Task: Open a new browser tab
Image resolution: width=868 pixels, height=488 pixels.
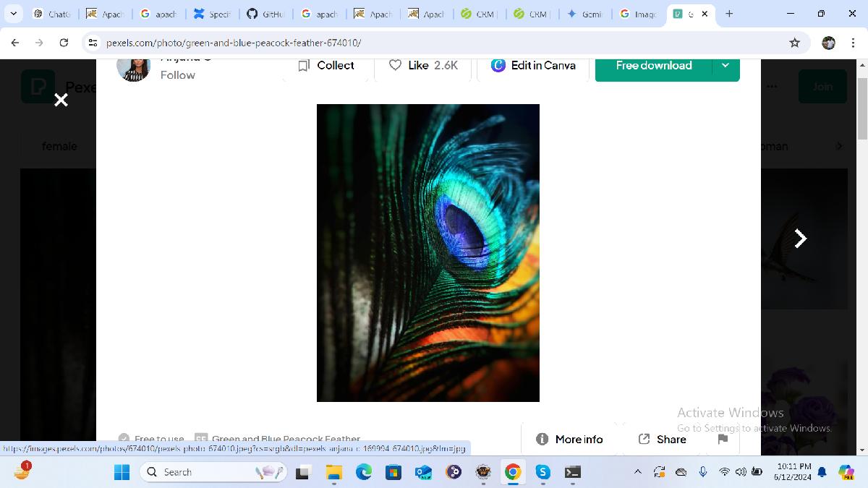Action: tap(729, 14)
